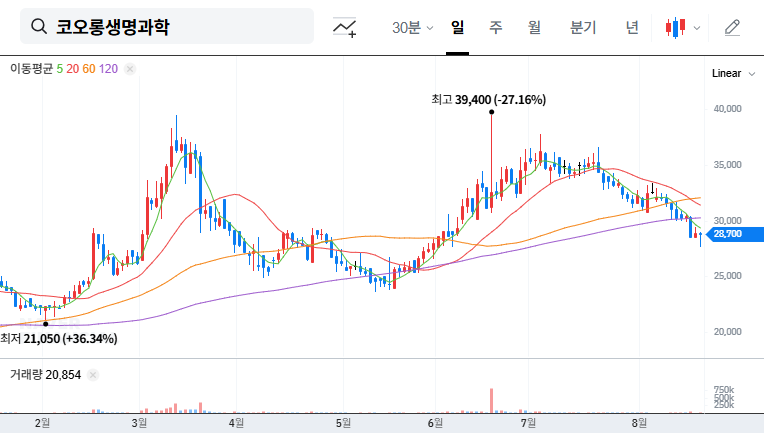This screenshot has width=764, height=433.
Task: Click the 코오롱생명과학 search field
Action: tap(180, 27)
